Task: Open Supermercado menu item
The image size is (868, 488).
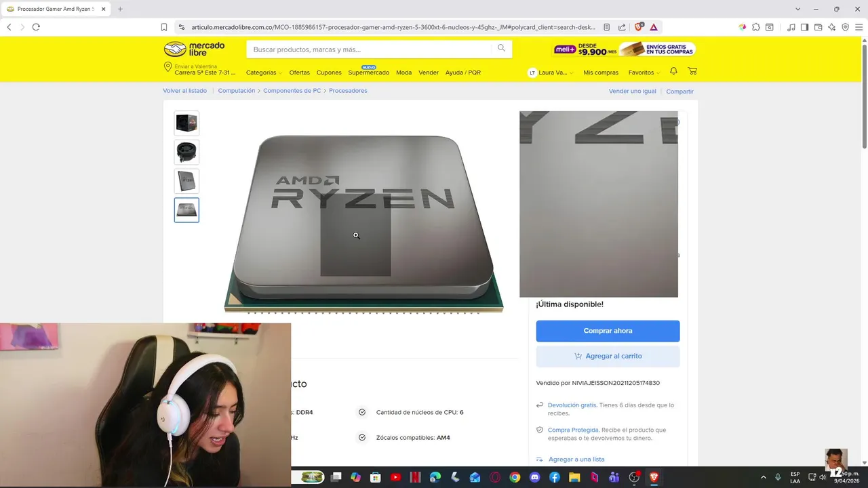Action: tap(368, 73)
